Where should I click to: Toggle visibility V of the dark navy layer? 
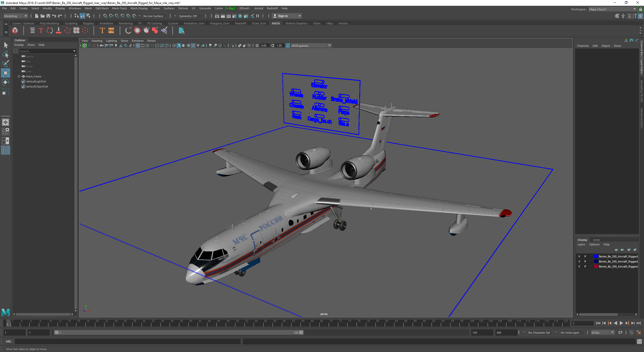[579, 261]
